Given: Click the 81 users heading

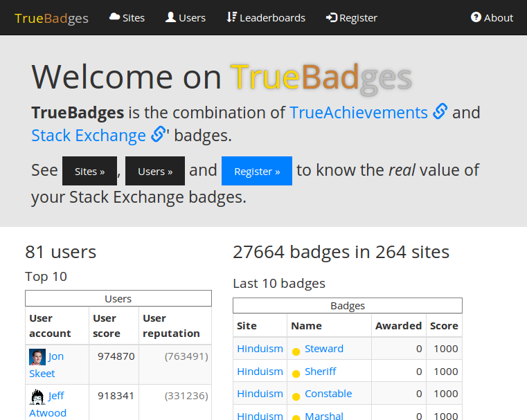Looking at the screenshot, I should (x=61, y=252).
